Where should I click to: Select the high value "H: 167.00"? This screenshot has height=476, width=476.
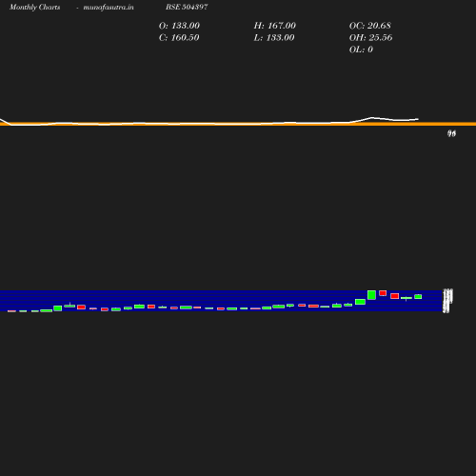[x=274, y=26]
